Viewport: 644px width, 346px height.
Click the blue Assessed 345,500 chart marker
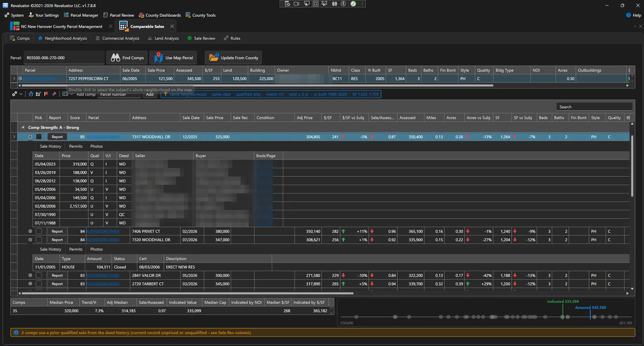590,315
